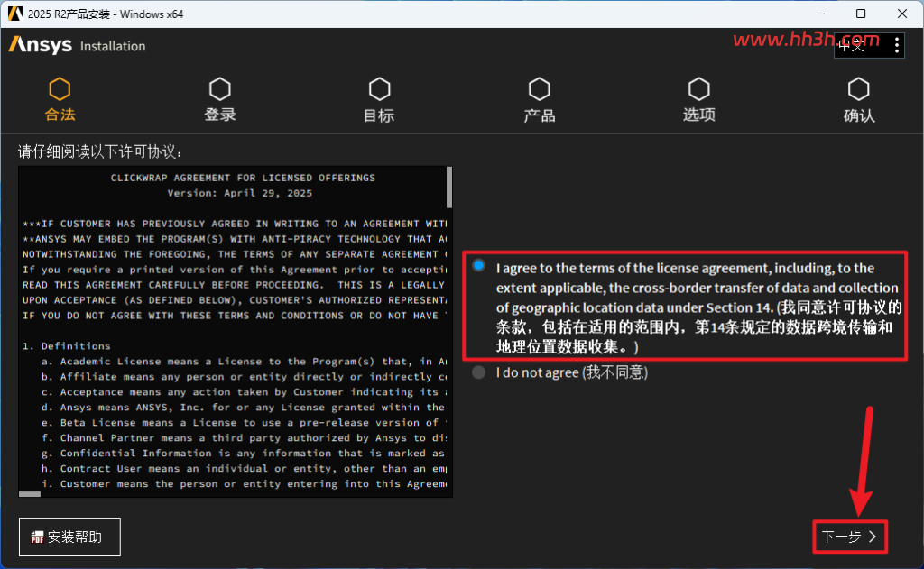Viewport: 924px width, 569px height.
Task: Select the I agree license radio button
Action: [x=479, y=266]
